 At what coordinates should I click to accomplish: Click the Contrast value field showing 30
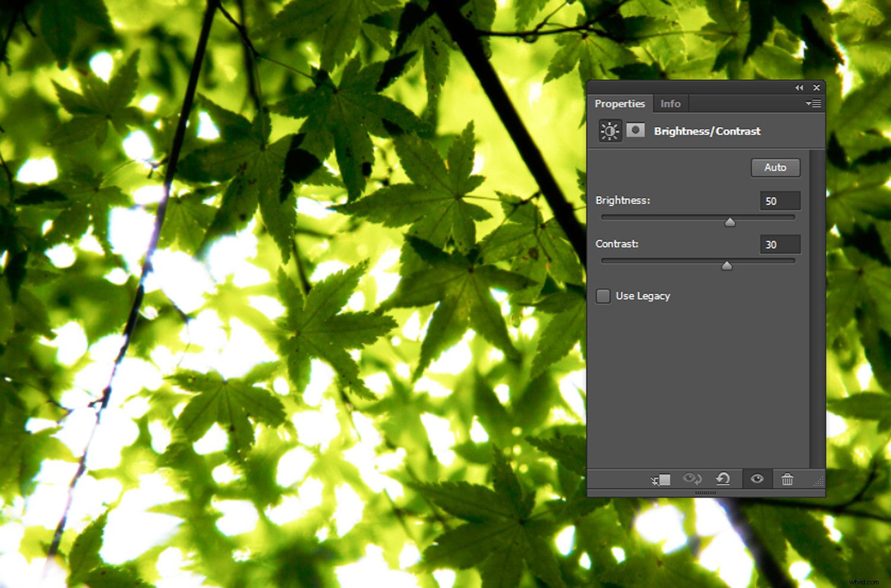(780, 244)
